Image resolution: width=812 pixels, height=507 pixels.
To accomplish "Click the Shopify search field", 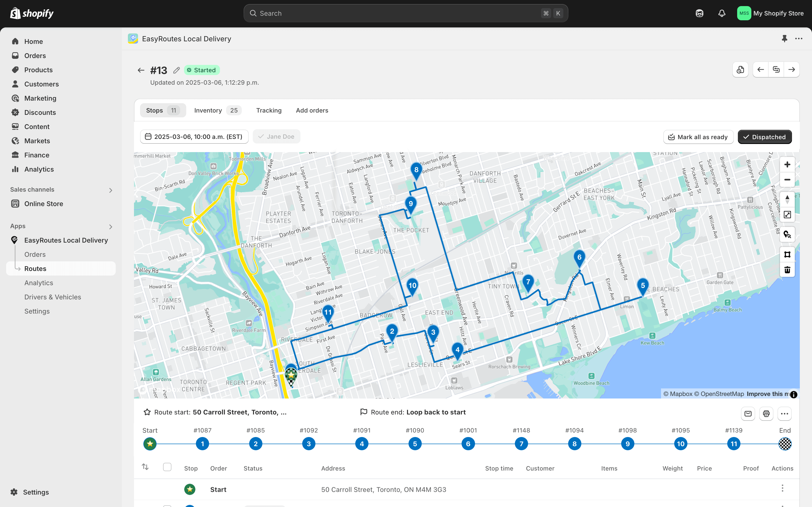I will (x=405, y=13).
